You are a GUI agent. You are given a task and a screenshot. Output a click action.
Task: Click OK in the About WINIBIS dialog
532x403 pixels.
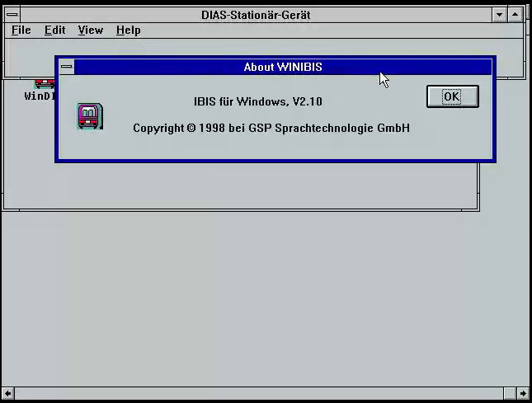click(x=453, y=96)
